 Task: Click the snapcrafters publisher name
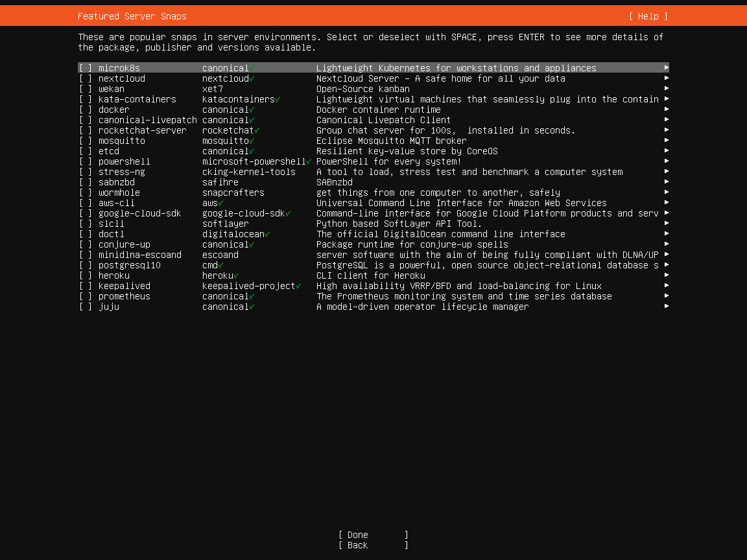(x=233, y=193)
